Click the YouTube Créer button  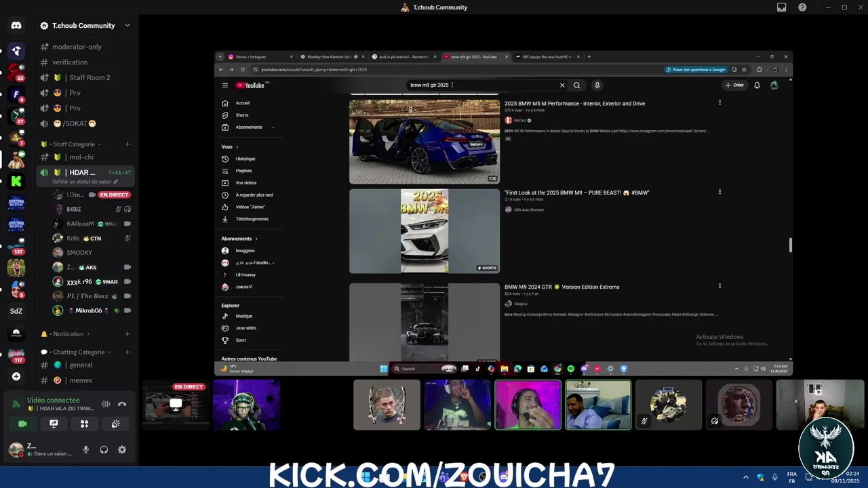tap(734, 85)
